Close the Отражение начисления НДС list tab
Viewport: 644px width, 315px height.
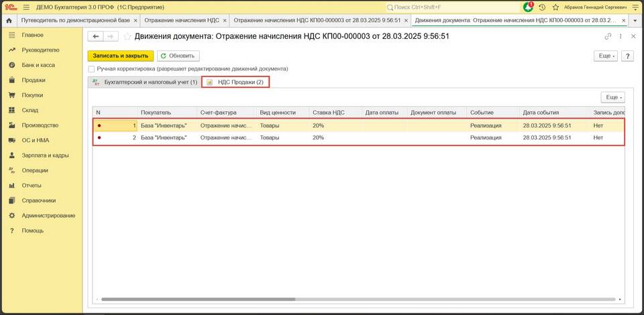tap(224, 20)
